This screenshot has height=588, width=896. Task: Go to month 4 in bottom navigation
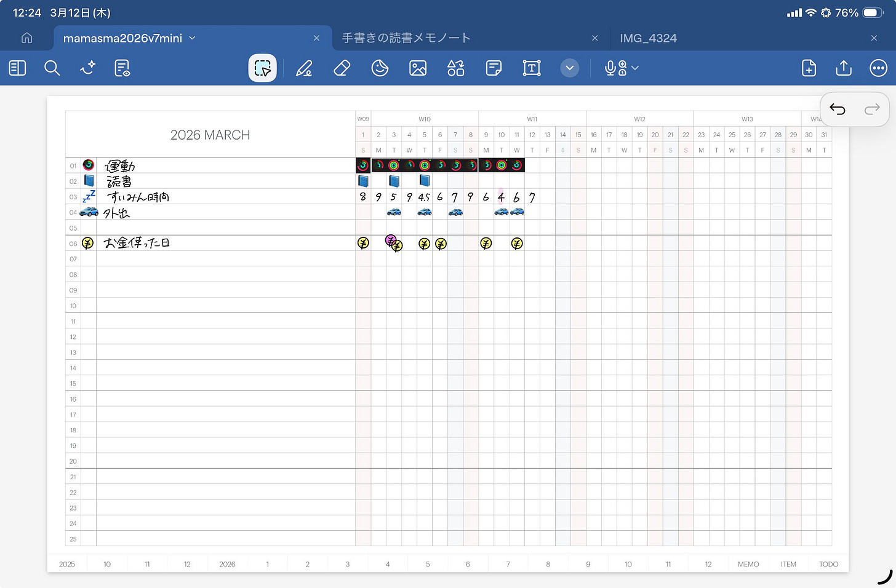tap(388, 564)
